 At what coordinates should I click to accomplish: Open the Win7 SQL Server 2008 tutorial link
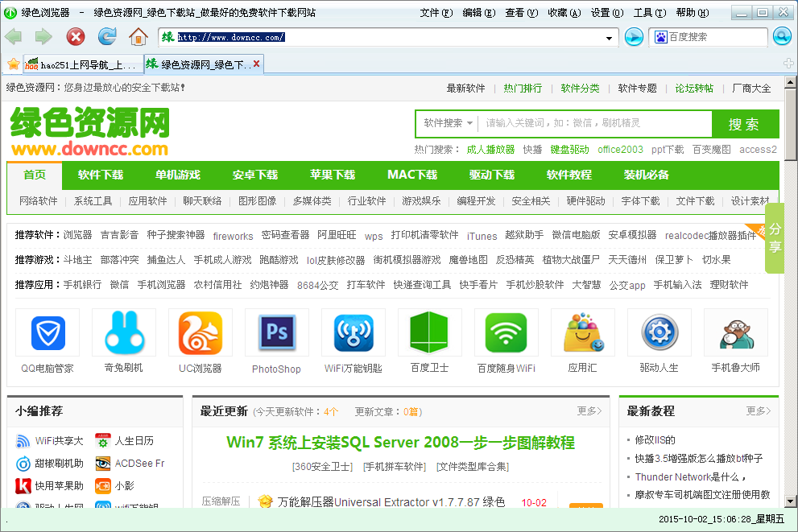[x=400, y=443]
